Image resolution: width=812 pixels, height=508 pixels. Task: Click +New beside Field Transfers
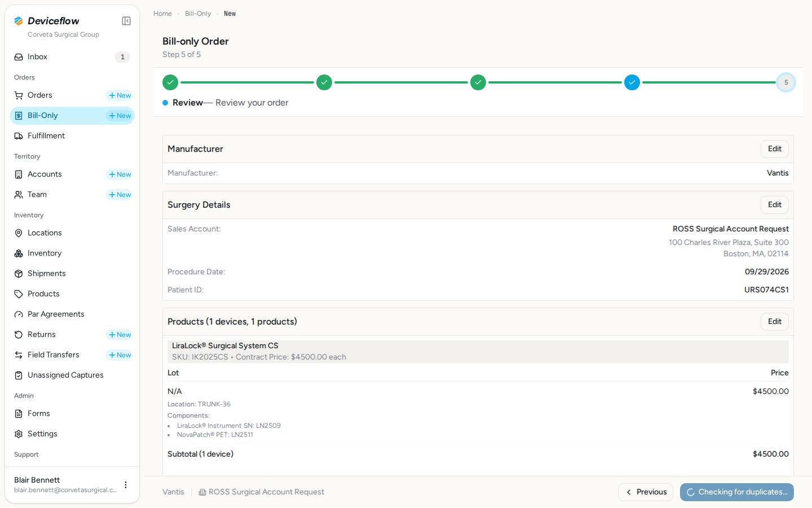pyautogui.click(x=120, y=355)
